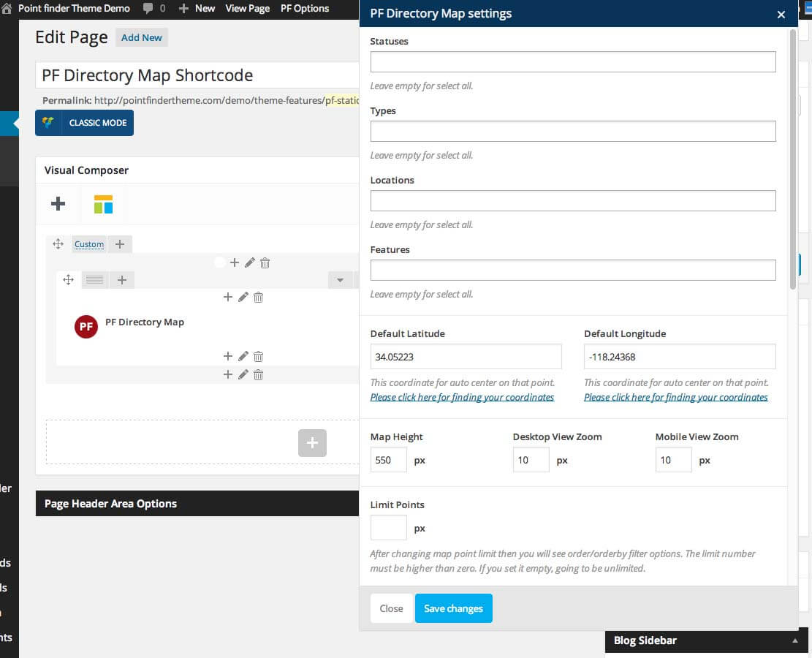This screenshot has width=812, height=658.
Task: Collapse the Blog Sidebar panel arrow
Action: (794, 640)
